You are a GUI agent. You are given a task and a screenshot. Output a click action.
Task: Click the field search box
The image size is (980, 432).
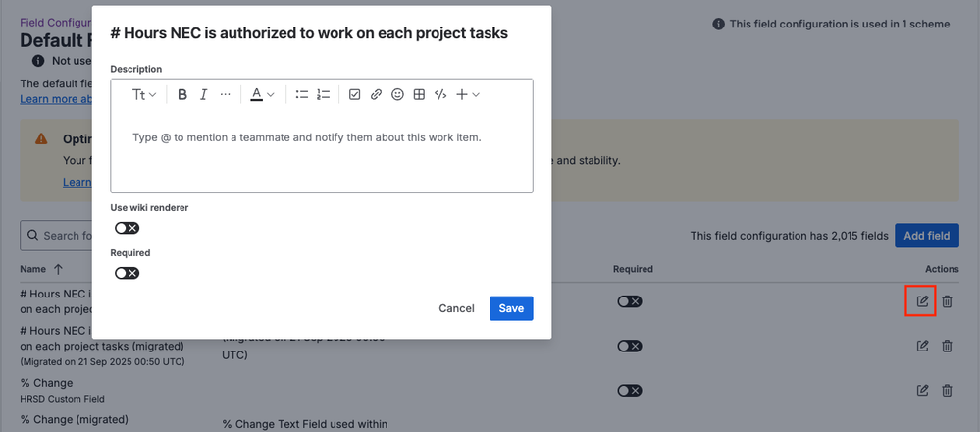(x=56, y=236)
